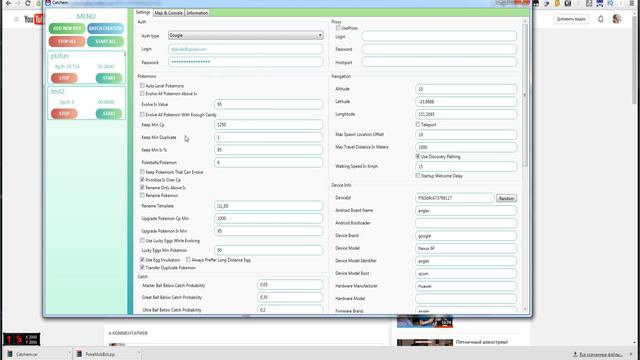Image resolution: width=640 pixels, height=360 pixels.
Task: Focus the Proxy Login field
Action: coord(439,36)
